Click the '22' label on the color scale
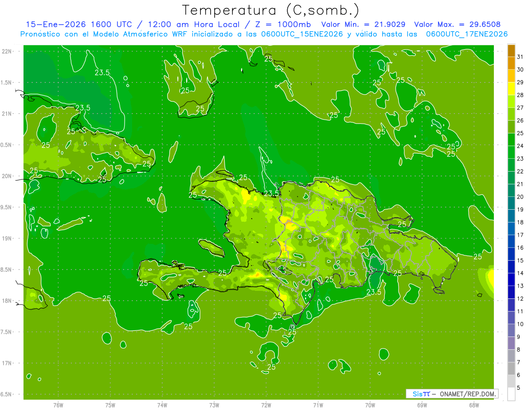532x411 pixels. pos(520,172)
